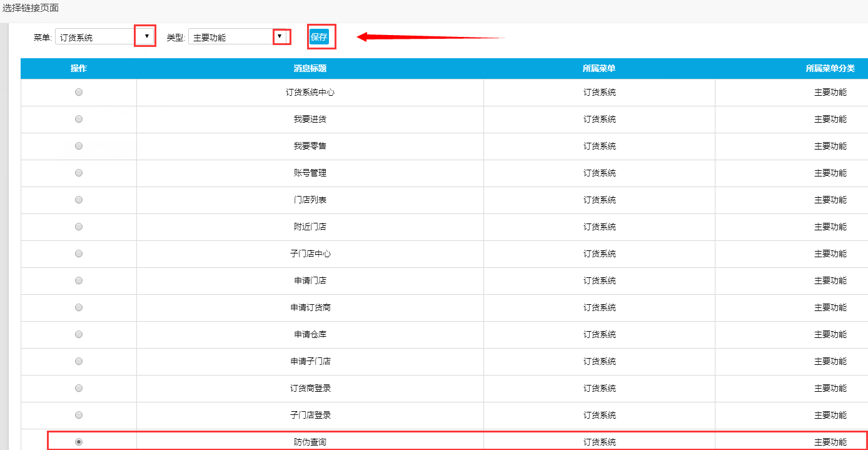The image size is (868, 450).
Task: Choose the 附近门店 radio button
Action: 79,227
